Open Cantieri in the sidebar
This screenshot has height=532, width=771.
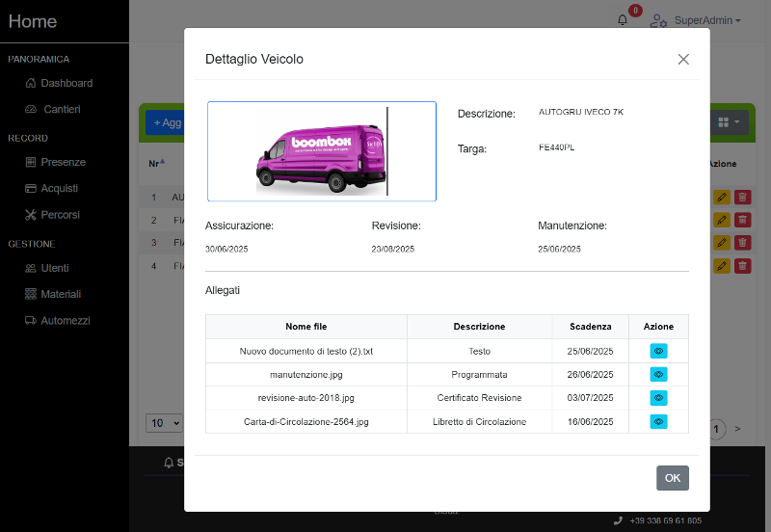(x=62, y=109)
